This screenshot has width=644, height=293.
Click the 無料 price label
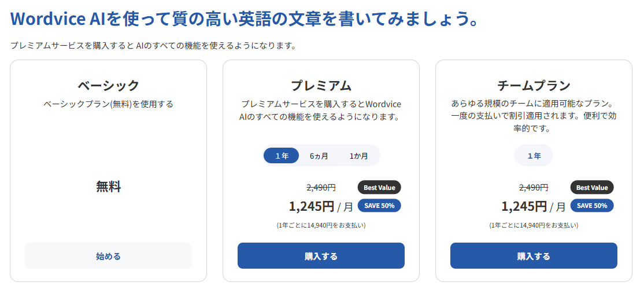(x=108, y=187)
